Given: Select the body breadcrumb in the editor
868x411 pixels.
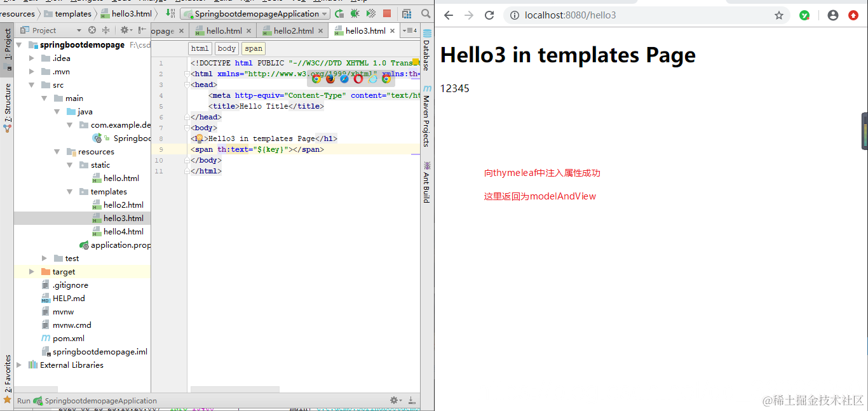Looking at the screenshot, I should pyautogui.click(x=226, y=48).
